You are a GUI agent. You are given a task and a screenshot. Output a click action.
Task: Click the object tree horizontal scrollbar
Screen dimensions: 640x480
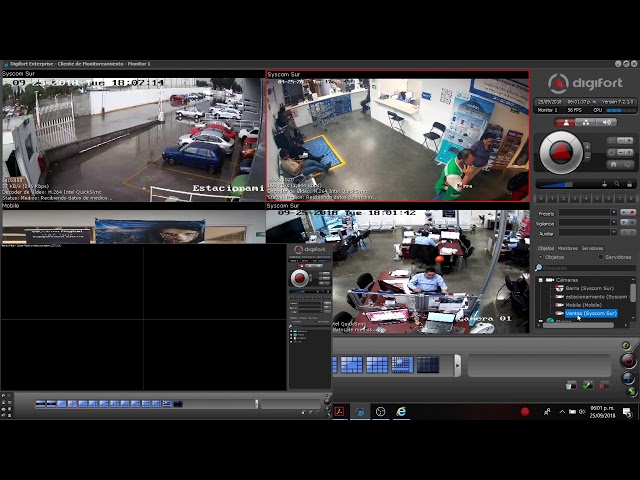[578, 325]
